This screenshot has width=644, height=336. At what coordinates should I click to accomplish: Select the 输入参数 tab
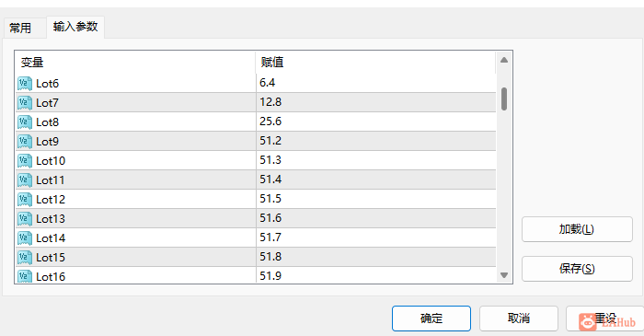(x=75, y=27)
